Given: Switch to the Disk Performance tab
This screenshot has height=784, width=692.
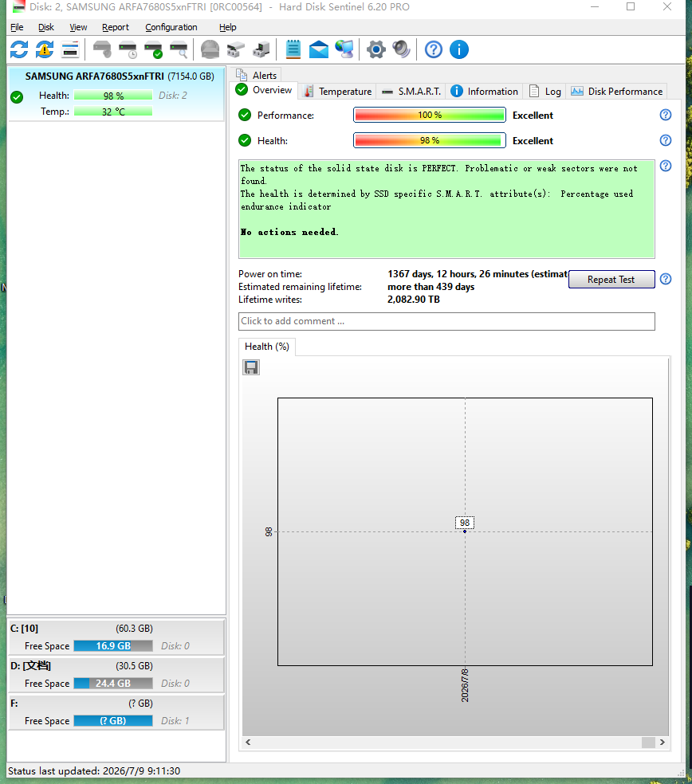Looking at the screenshot, I should (x=617, y=92).
